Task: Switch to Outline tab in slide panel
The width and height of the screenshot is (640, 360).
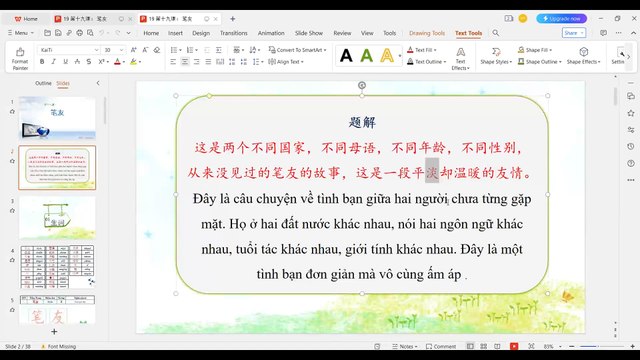Action: pos(43,83)
